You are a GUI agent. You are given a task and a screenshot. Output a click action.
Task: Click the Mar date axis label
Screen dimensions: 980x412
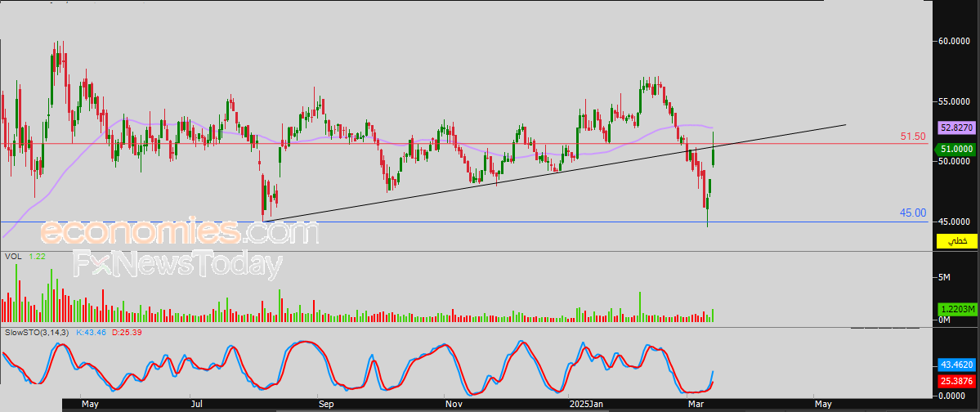pos(695,405)
